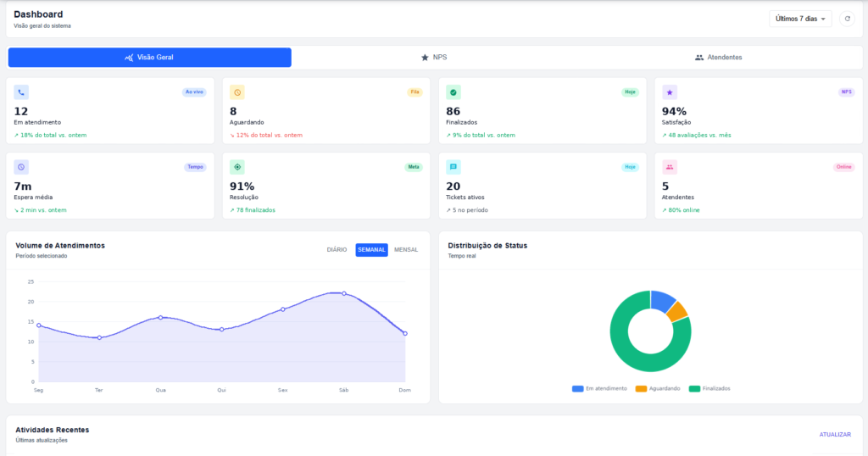868x456 pixels.
Task: Click the Dom data point on the chart
Action: (x=405, y=334)
